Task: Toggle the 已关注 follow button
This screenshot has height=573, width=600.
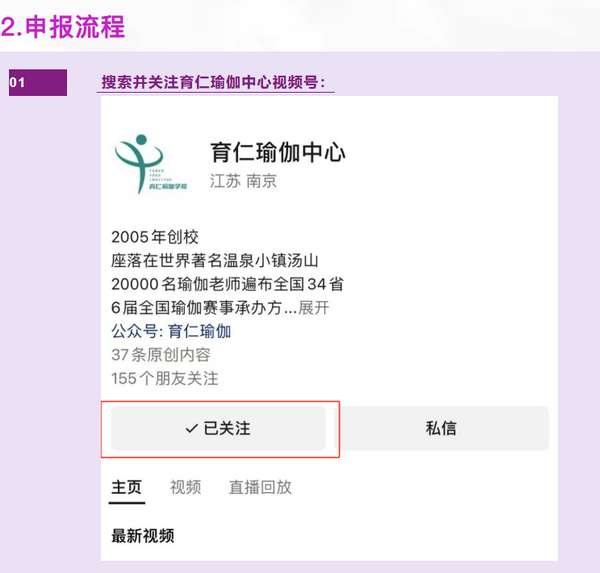Action: point(218,428)
